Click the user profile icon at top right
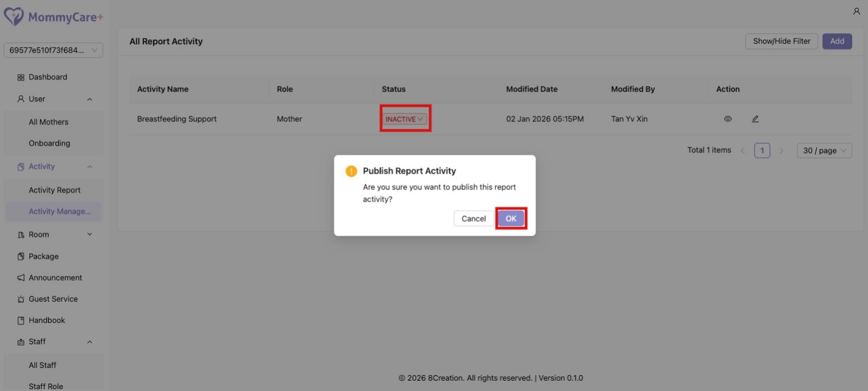The image size is (868, 391). [856, 11]
